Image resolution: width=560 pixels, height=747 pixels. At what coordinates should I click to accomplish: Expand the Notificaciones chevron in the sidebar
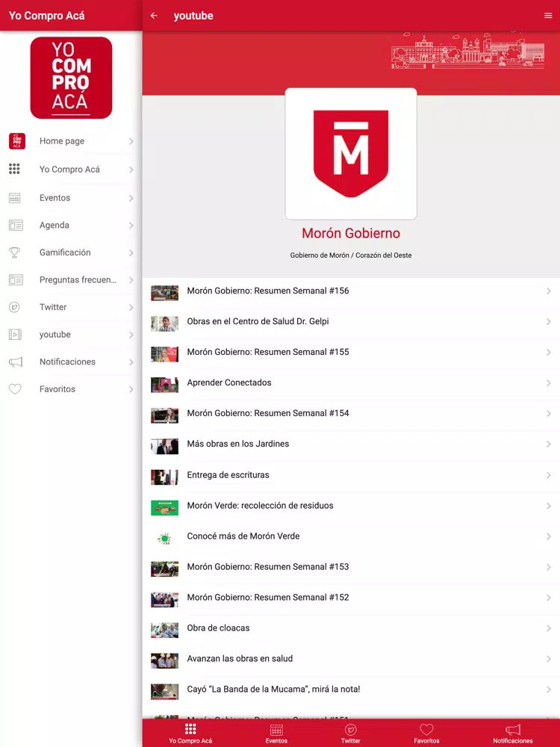(131, 362)
